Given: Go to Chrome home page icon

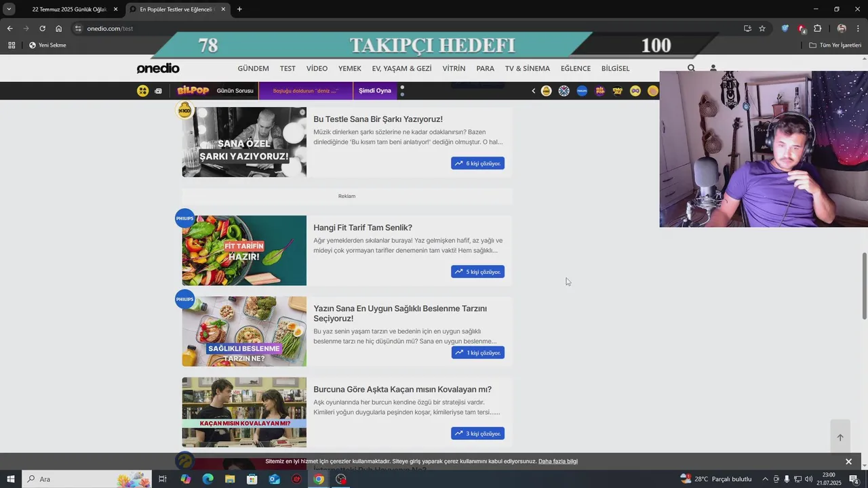Looking at the screenshot, I should pos(59,28).
